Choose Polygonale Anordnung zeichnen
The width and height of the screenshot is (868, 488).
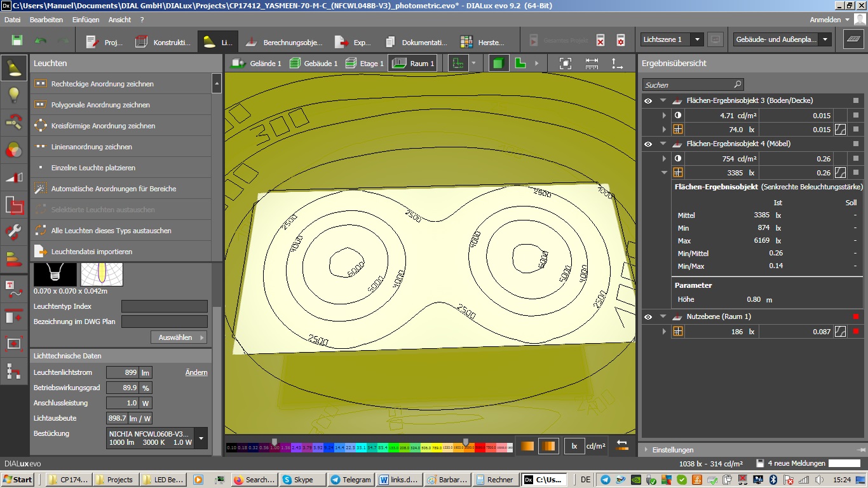click(121, 105)
